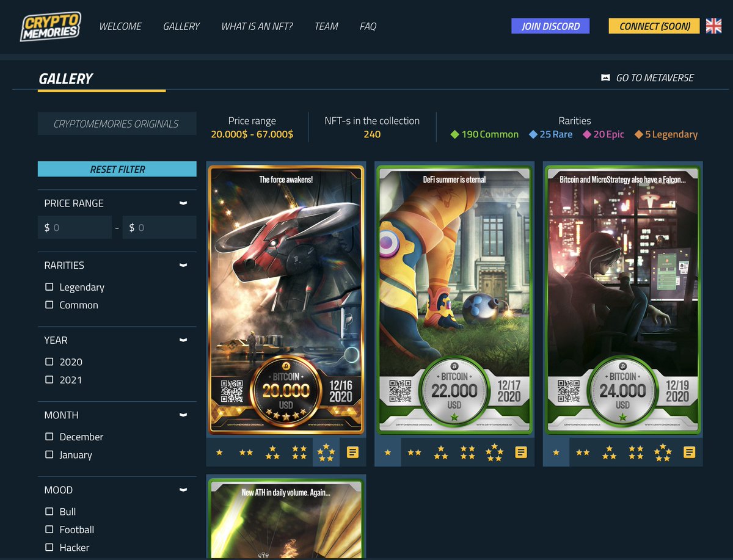Rate the MicroStrategy Falcon card four stars
733x560 pixels.
click(636, 453)
